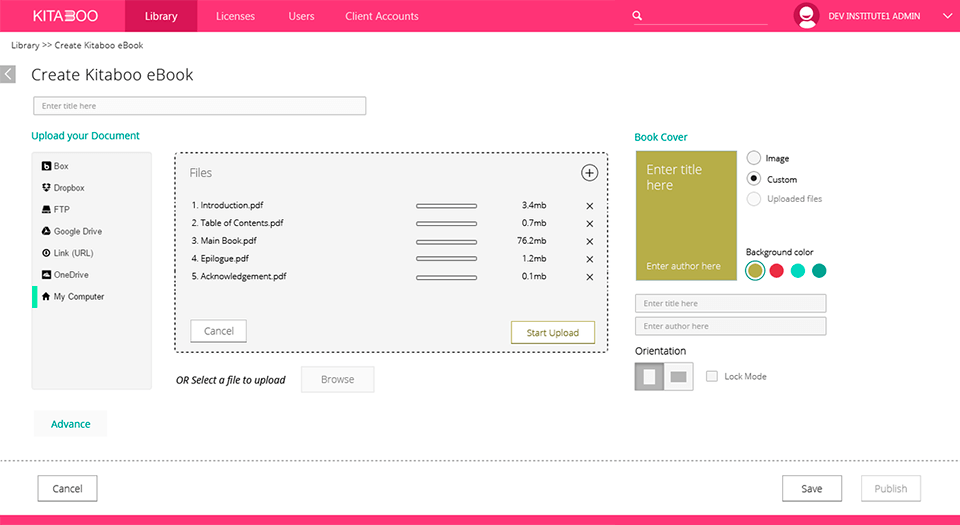The image size is (960, 525).
Task: Click the bottom Cancel button
Action: click(67, 488)
